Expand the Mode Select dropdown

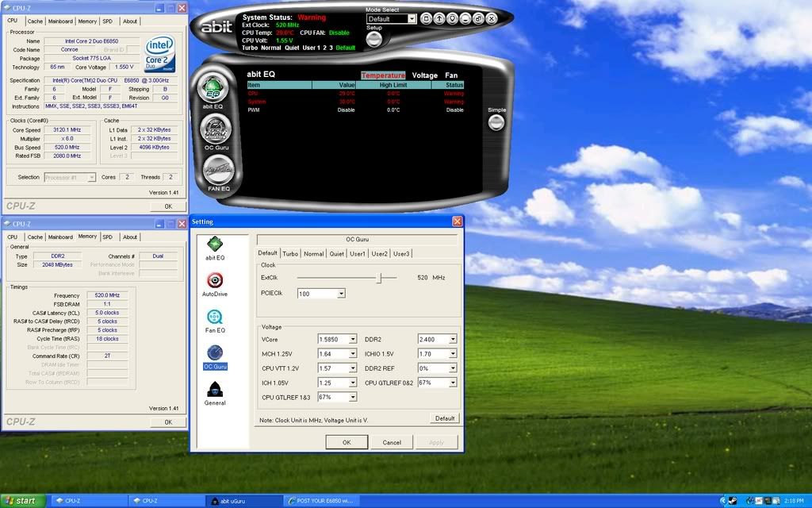click(x=412, y=18)
